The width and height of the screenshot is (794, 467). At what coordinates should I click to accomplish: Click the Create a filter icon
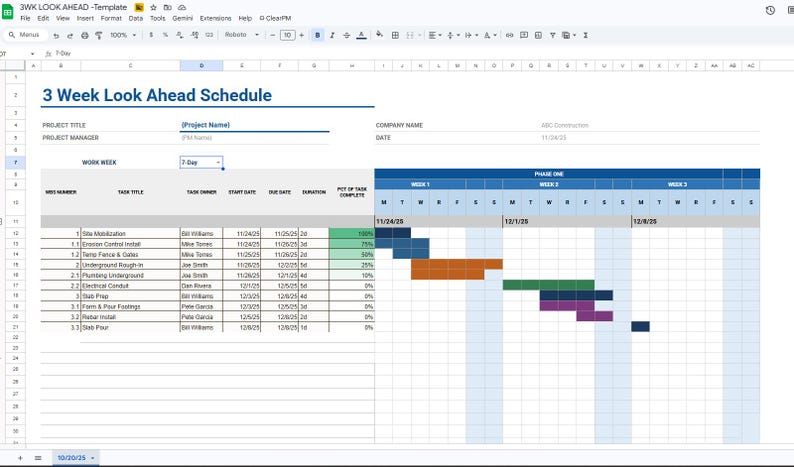point(552,35)
